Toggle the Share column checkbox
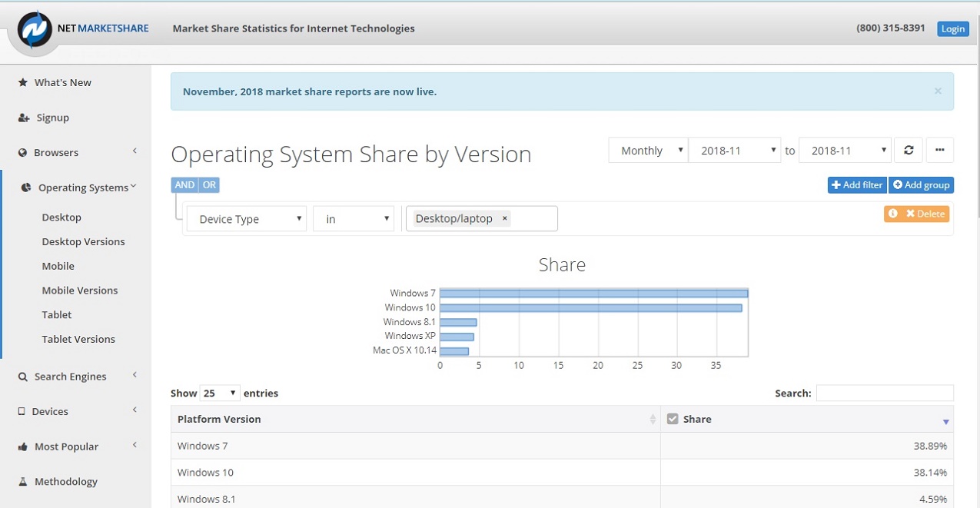This screenshot has height=508, width=980. (x=673, y=419)
